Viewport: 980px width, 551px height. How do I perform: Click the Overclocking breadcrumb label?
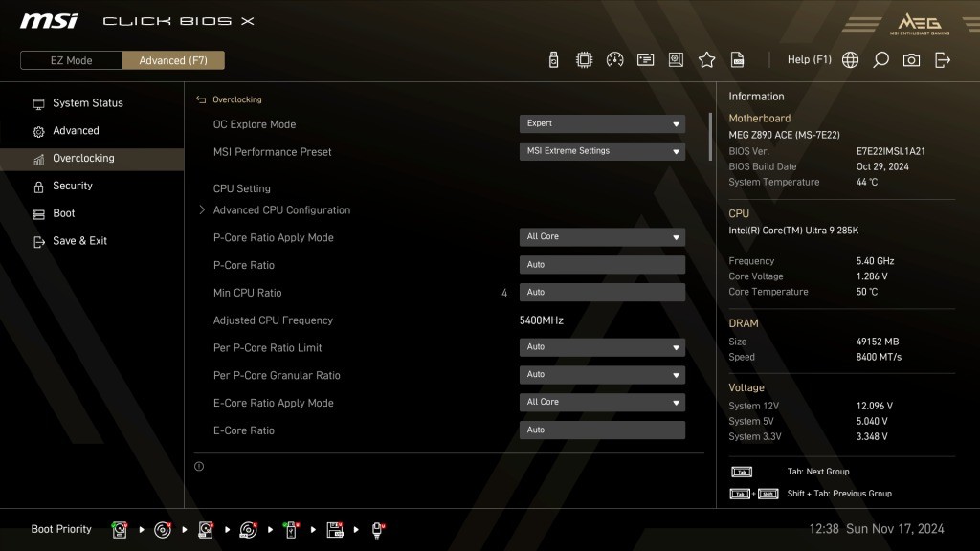[x=237, y=99]
